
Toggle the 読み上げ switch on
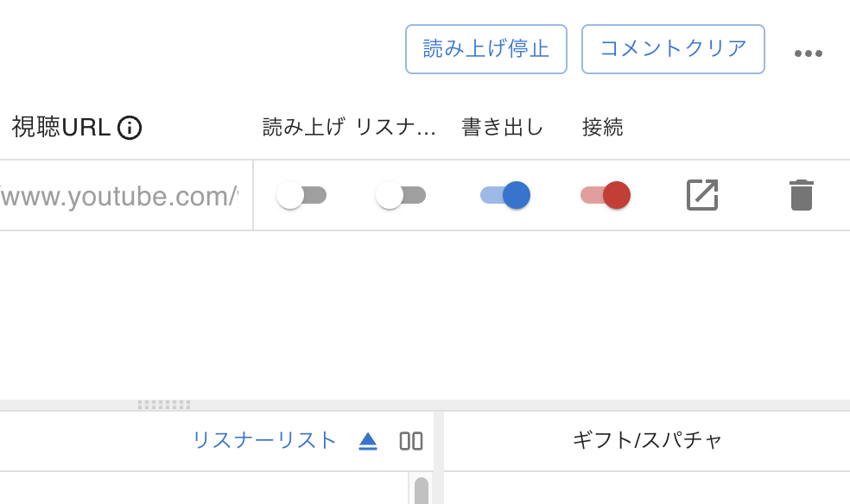301,195
